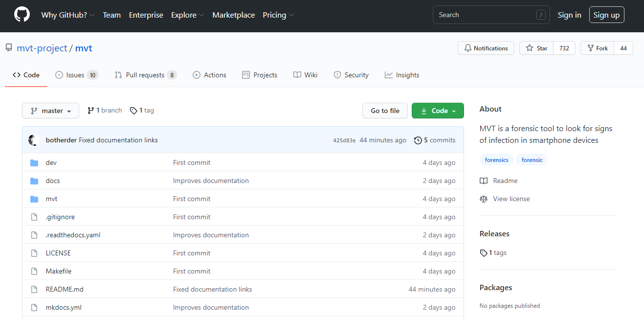Click the repository book icon beside mvt-project
Image resolution: width=644 pixels, height=319 pixels.
(x=9, y=48)
